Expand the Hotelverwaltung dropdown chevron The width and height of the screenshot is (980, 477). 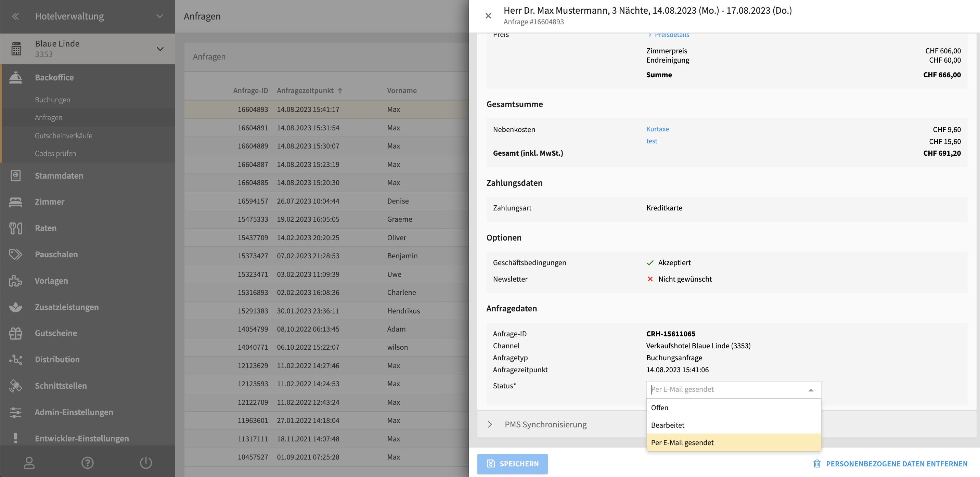(x=160, y=16)
